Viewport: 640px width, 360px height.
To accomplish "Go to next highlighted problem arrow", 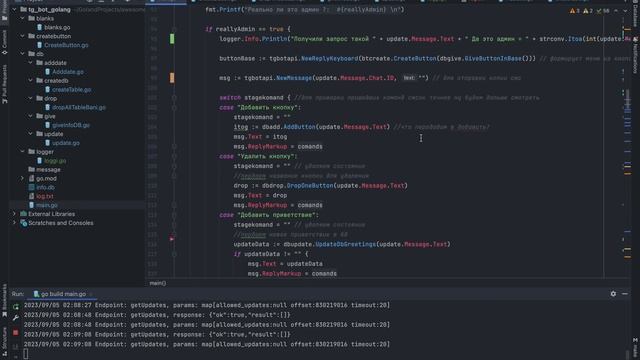I will coord(624,11).
